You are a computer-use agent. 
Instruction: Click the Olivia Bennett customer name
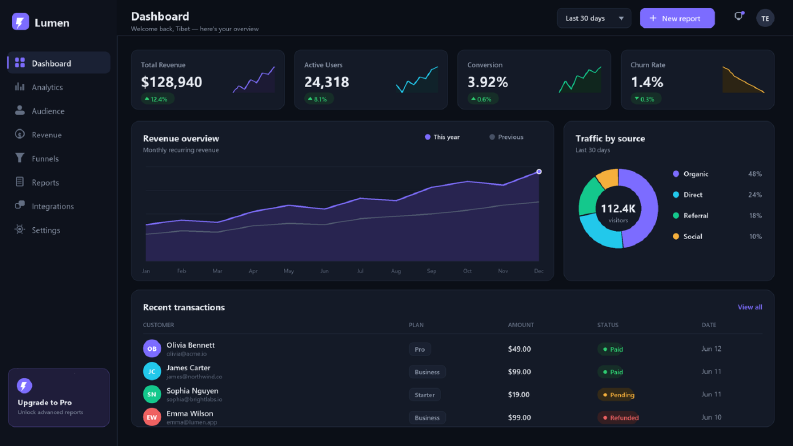(x=191, y=345)
